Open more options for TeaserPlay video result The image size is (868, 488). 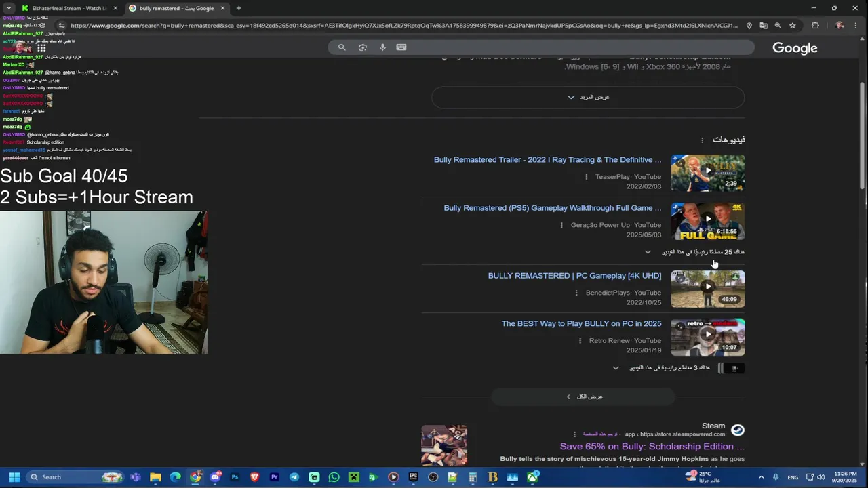587,177
